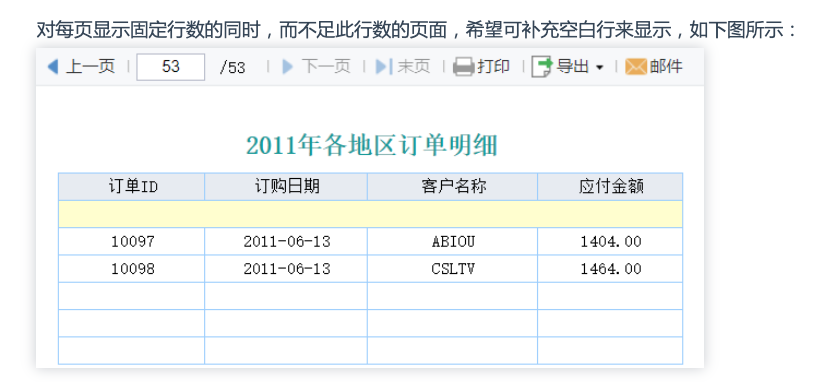Go to 上一页 text button
Image resolution: width=816 pixels, height=382 pixels.
90,67
